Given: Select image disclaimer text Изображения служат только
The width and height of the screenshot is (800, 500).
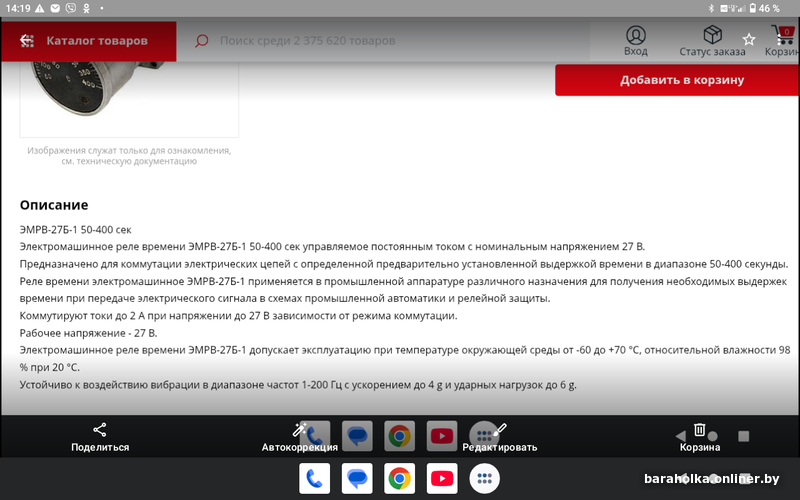Looking at the screenshot, I should click(129, 156).
